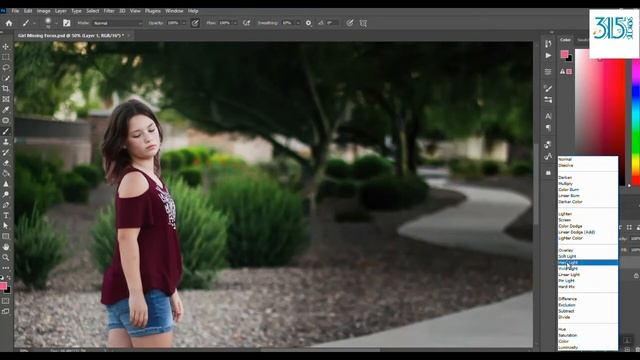This screenshot has width=640, height=360.
Task: Select the Eraser tool
Action: pos(6,163)
